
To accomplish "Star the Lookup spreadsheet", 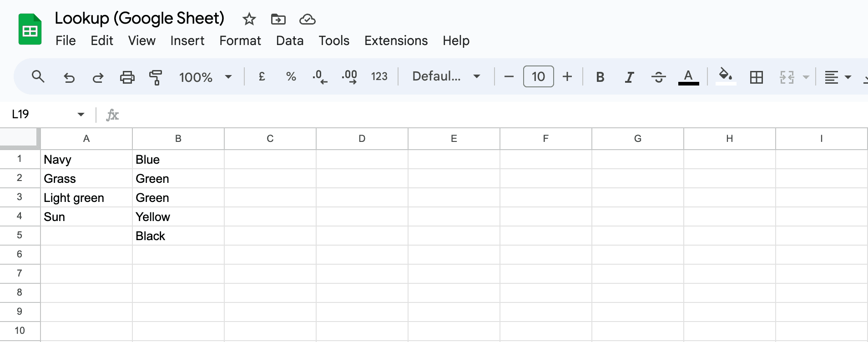I will pyautogui.click(x=249, y=19).
